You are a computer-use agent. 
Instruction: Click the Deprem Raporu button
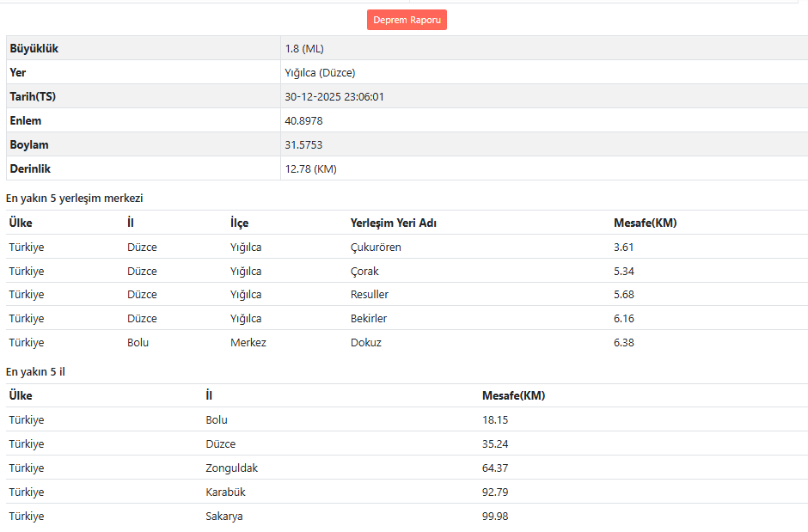407,20
